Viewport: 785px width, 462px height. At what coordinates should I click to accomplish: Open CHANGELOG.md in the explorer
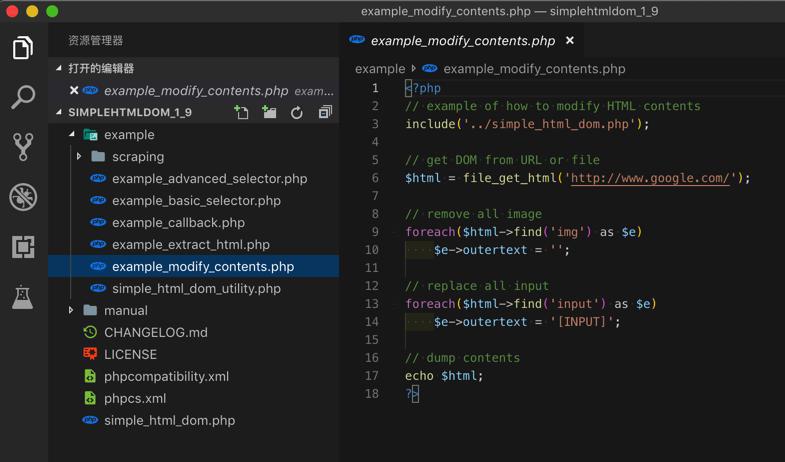155,333
